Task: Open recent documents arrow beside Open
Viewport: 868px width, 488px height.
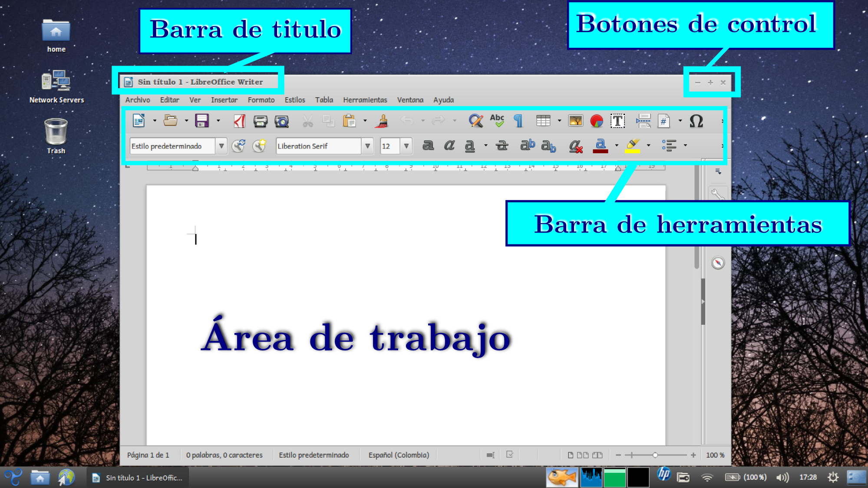Action: (186, 121)
